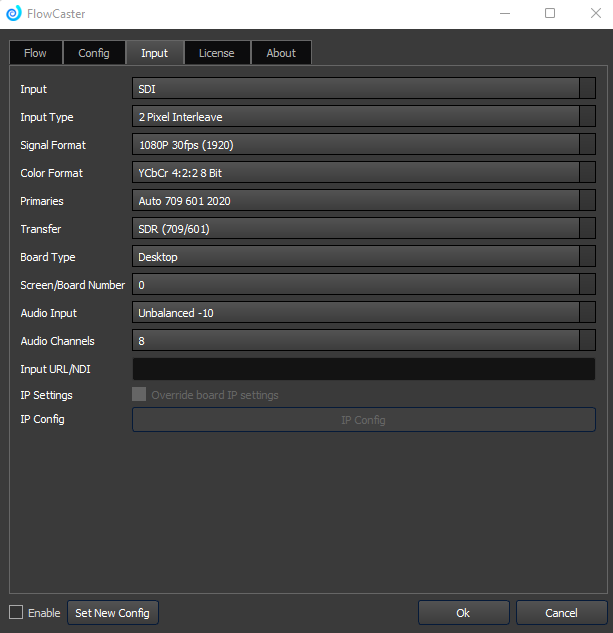The height and width of the screenshot is (633, 613).
Task: Change the Color Format selection
Action: pyautogui.click(x=363, y=173)
